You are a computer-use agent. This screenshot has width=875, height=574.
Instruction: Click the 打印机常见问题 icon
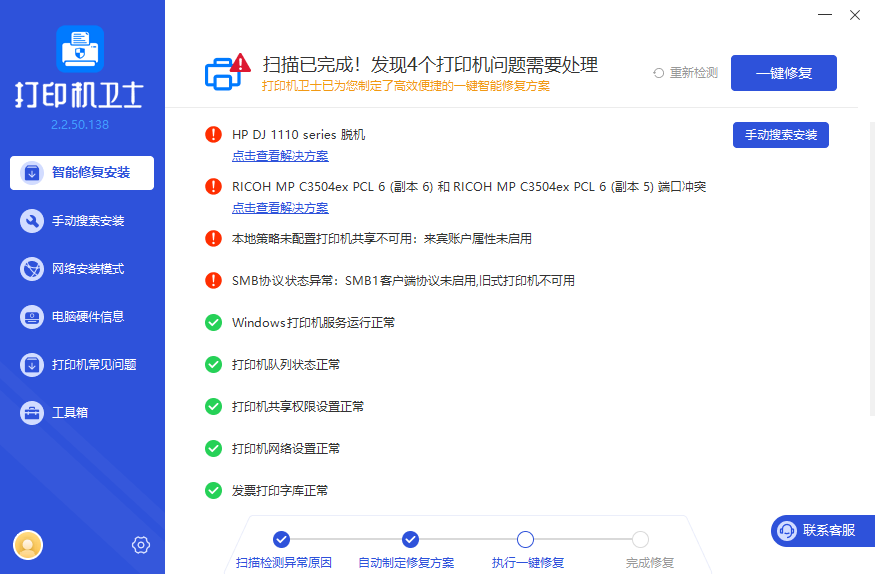(x=32, y=365)
